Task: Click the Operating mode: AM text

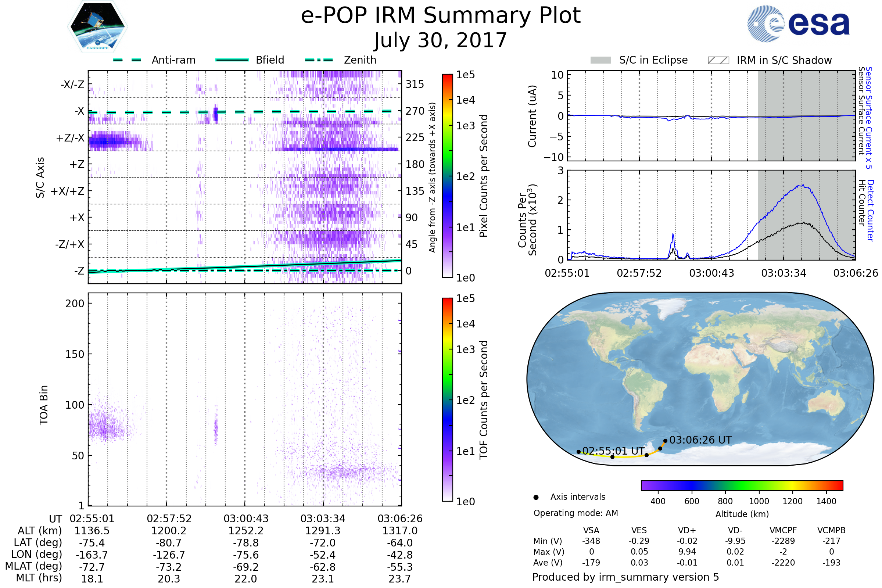Action: point(576,513)
